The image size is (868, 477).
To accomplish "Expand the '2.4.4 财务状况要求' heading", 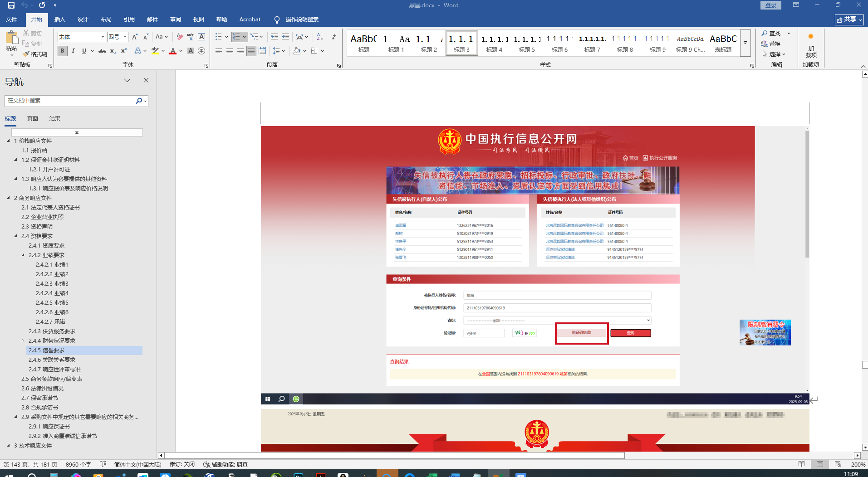I will point(23,341).
